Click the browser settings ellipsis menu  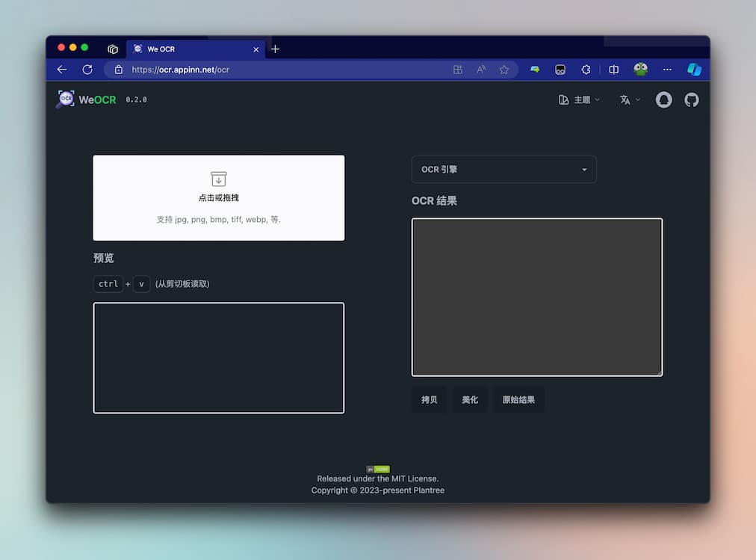(667, 69)
